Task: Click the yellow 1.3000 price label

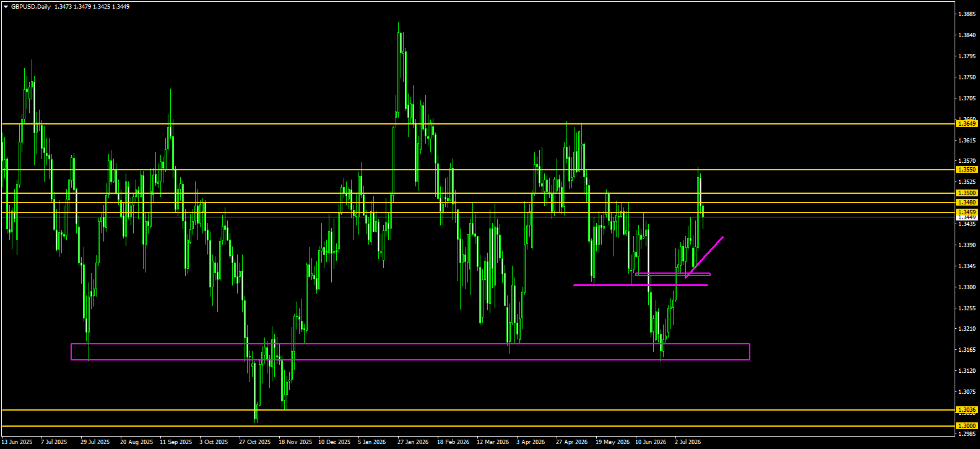Action: click(967, 426)
